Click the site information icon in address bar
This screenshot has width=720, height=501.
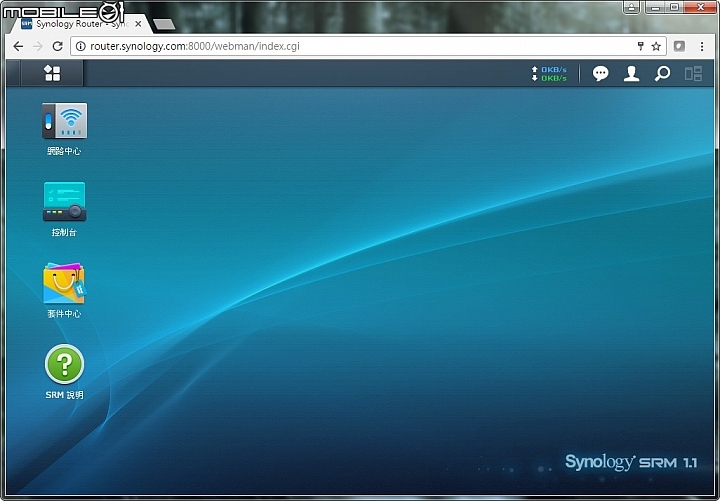[80, 46]
